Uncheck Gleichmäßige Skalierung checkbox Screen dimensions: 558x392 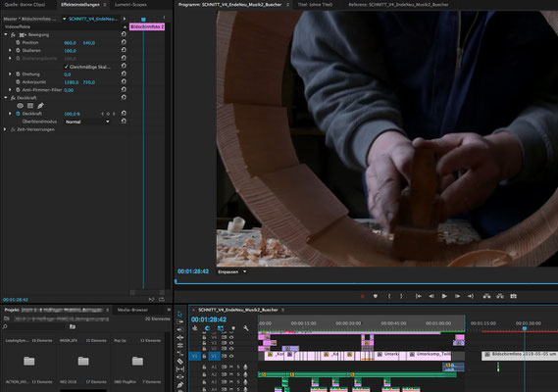(x=66, y=67)
